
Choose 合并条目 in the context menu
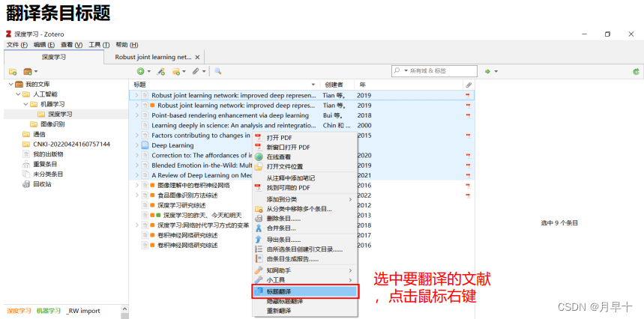(x=304, y=228)
